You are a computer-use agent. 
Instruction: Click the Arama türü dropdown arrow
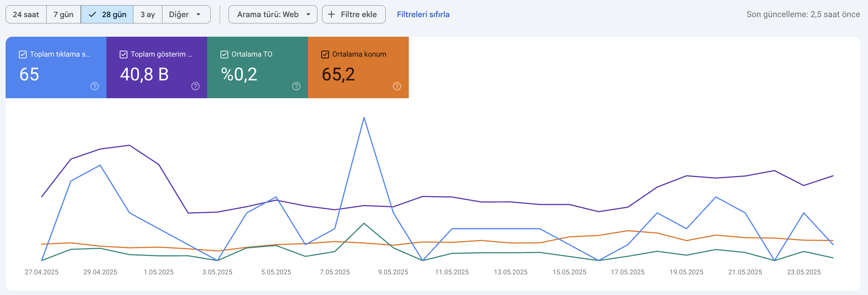pos(308,15)
